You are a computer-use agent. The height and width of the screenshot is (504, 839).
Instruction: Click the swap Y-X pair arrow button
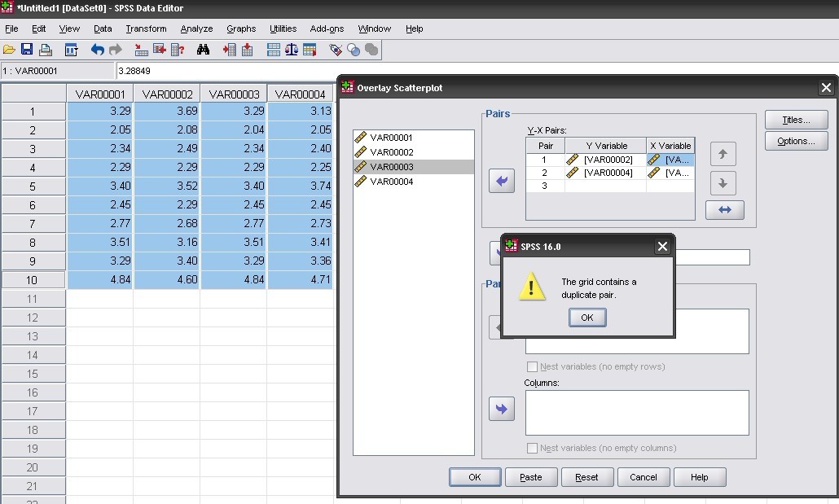point(724,210)
